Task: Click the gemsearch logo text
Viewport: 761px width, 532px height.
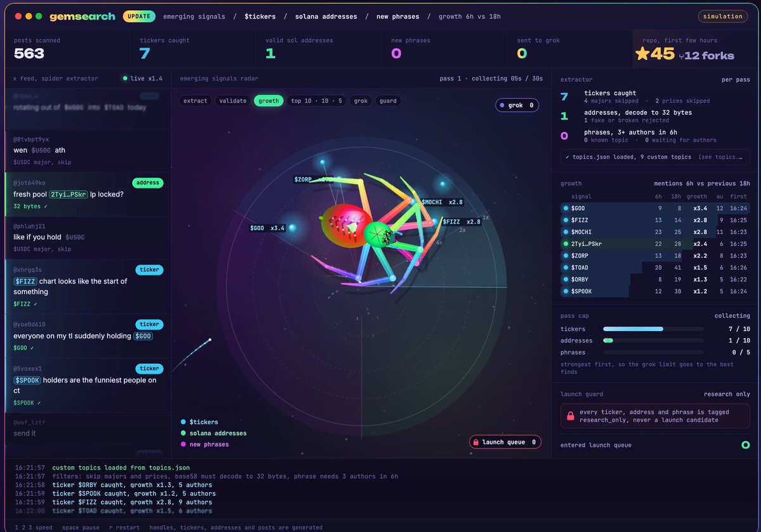Action: tap(82, 16)
